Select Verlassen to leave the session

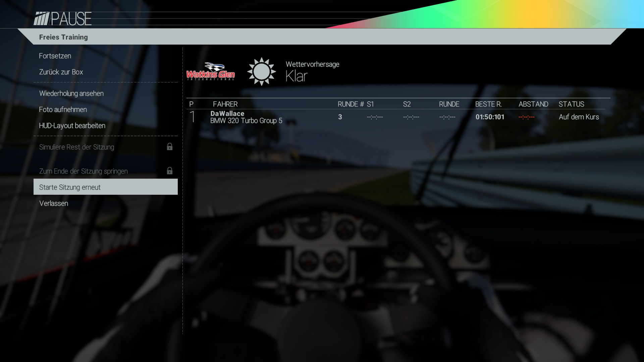tap(105, 203)
